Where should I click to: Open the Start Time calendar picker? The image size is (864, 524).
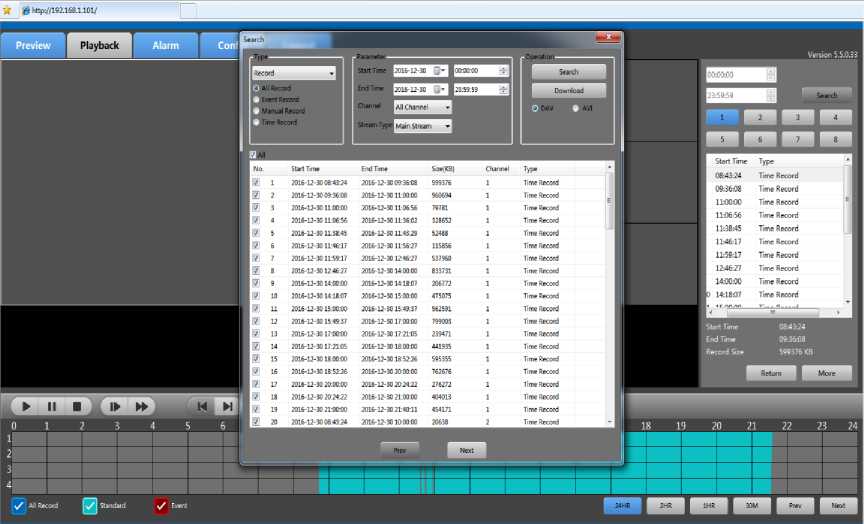pos(440,71)
